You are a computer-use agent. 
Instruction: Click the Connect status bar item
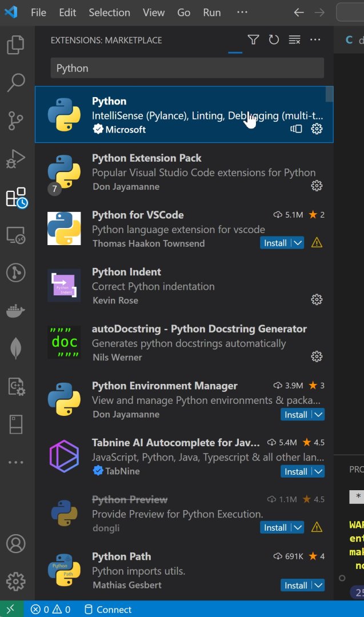pyautogui.click(x=107, y=610)
